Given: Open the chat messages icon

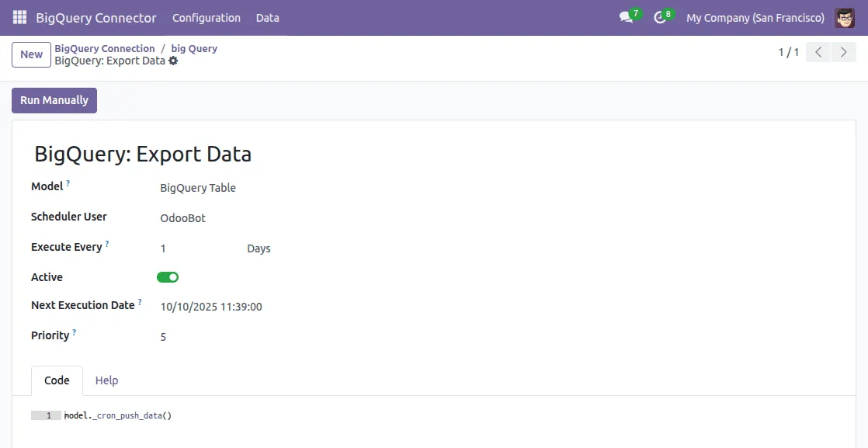Looking at the screenshot, I should [627, 17].
